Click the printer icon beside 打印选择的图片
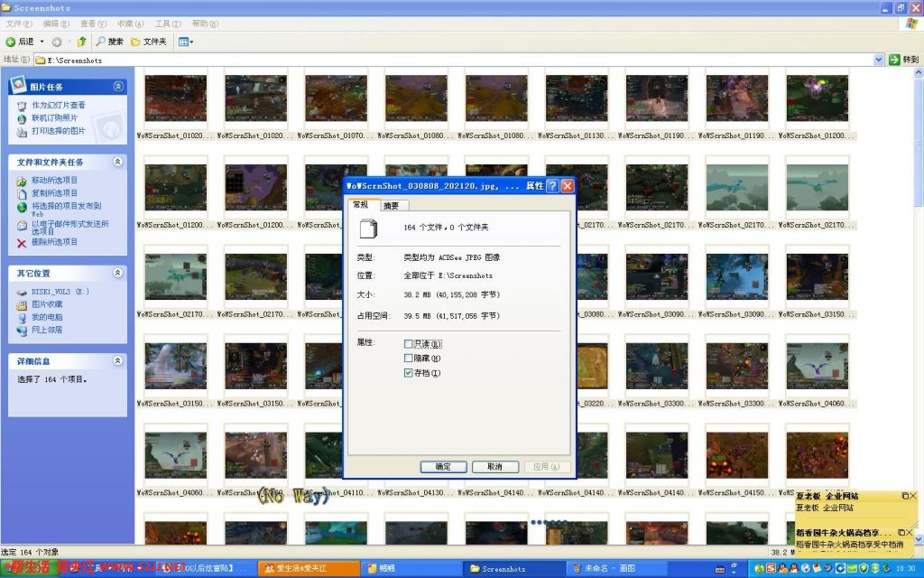Screen dimensions: 924x578 click(22, 132)
